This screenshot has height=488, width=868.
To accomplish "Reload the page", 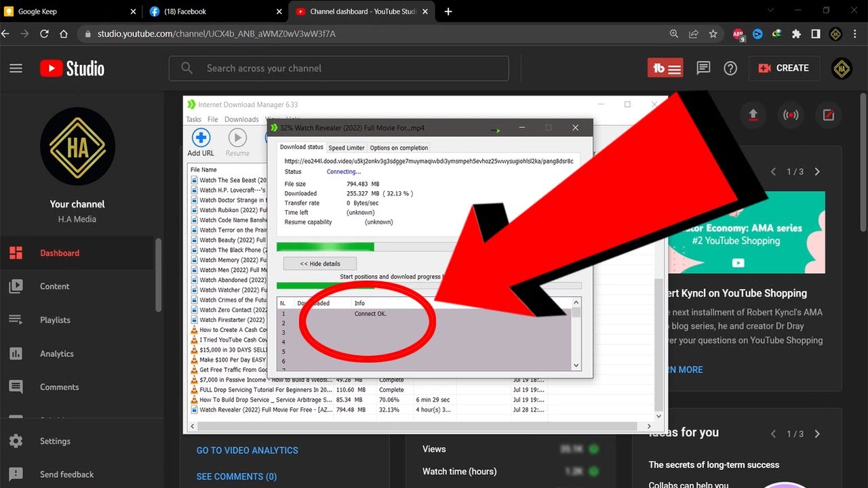I will tap(44, 34).
